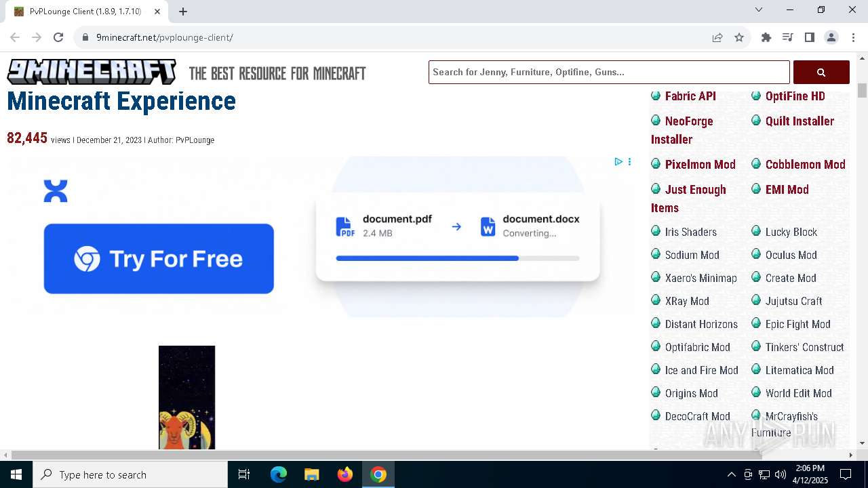Share this page using the address bar icon

(717, 37)
